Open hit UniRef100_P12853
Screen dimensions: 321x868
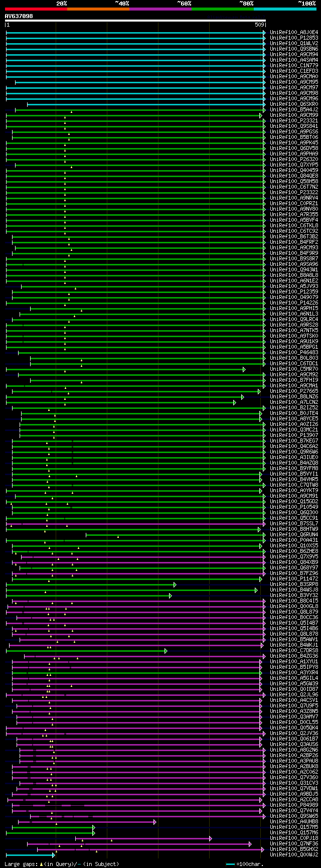point(294,38)
